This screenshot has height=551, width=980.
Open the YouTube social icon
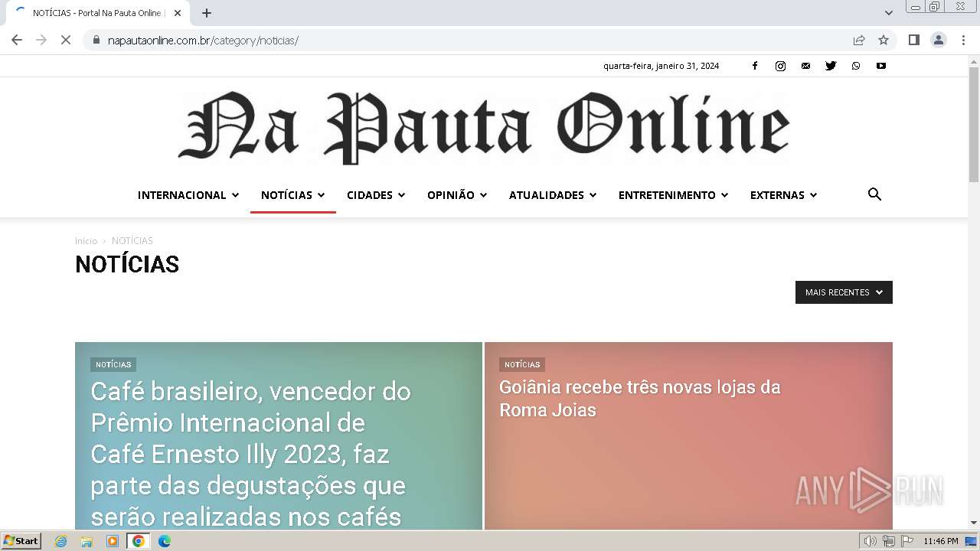881,66
